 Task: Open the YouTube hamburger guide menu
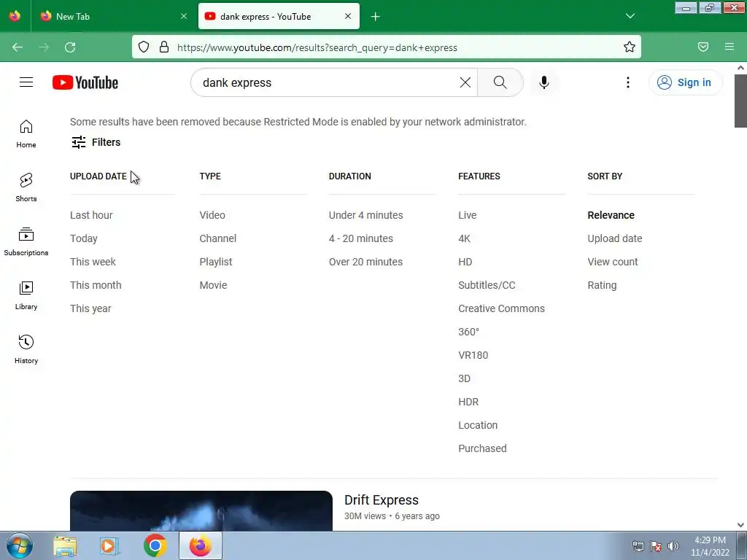pyautogui.click(x=26, y=82)
